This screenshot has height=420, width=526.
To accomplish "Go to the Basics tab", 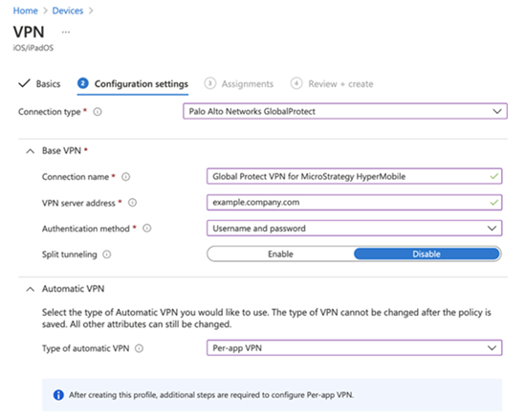I will coord(39,84).
